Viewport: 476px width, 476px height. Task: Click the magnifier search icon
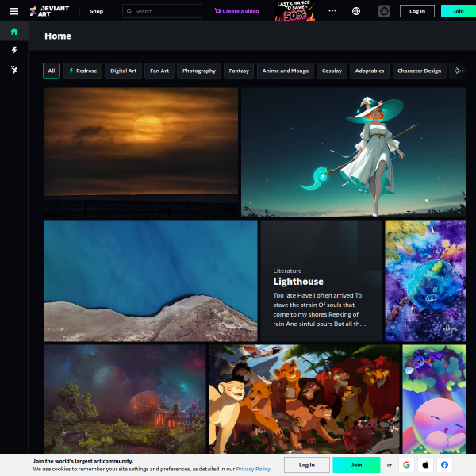point(129,11)
